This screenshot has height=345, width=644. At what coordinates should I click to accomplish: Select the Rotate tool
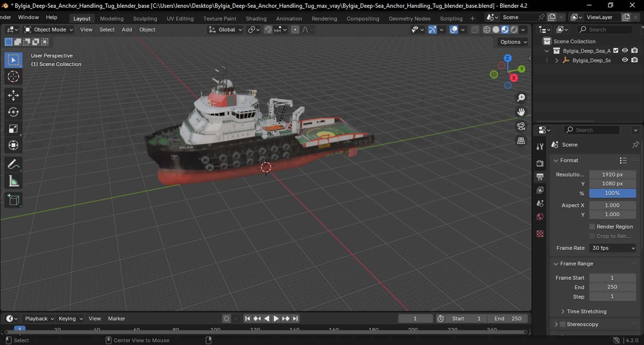point(13,112)
